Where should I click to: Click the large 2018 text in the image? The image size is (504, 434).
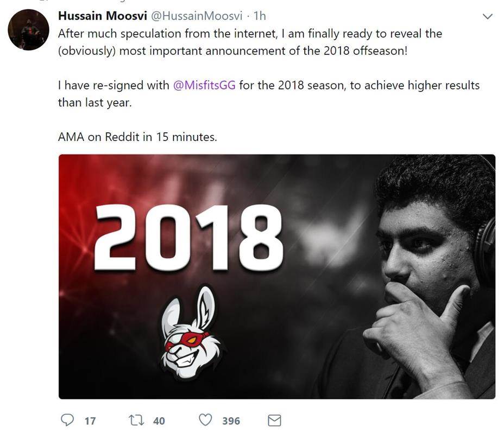190,239
